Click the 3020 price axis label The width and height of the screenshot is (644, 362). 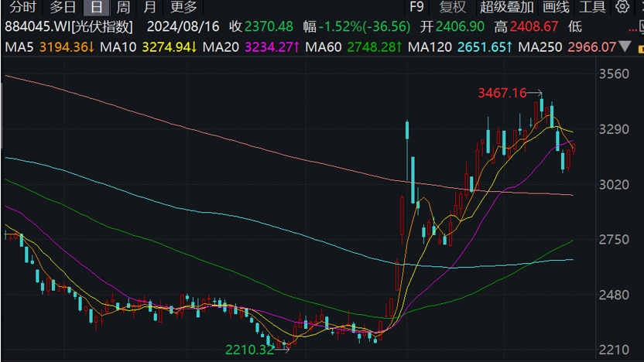point(614,185)
